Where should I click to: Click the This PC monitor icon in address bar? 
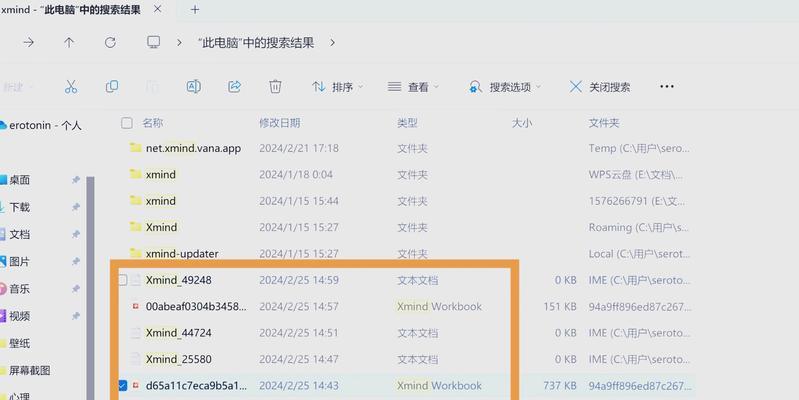(153, 42)
